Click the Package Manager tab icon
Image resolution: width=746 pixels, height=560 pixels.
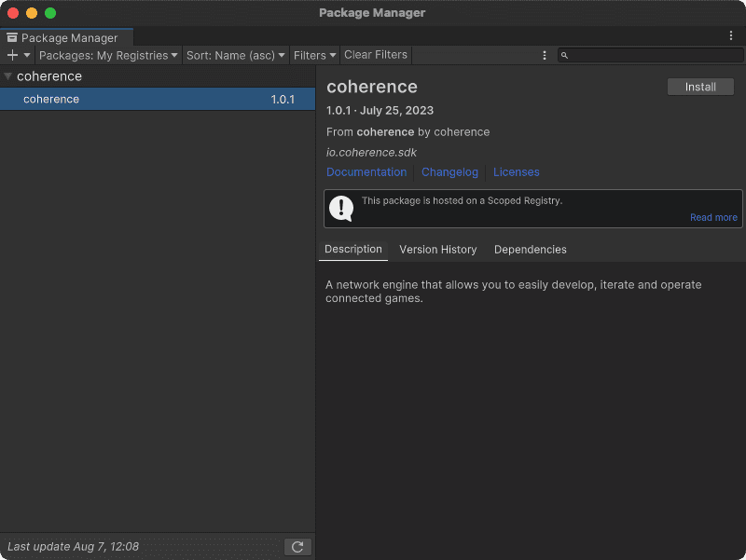click(13, 37)
